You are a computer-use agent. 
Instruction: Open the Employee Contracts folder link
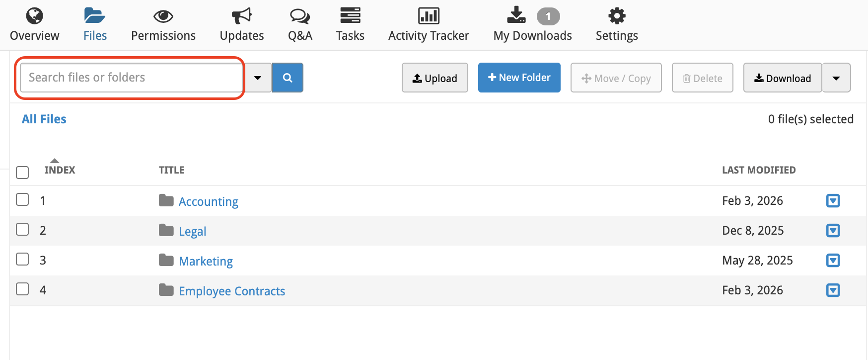(232, 291)
